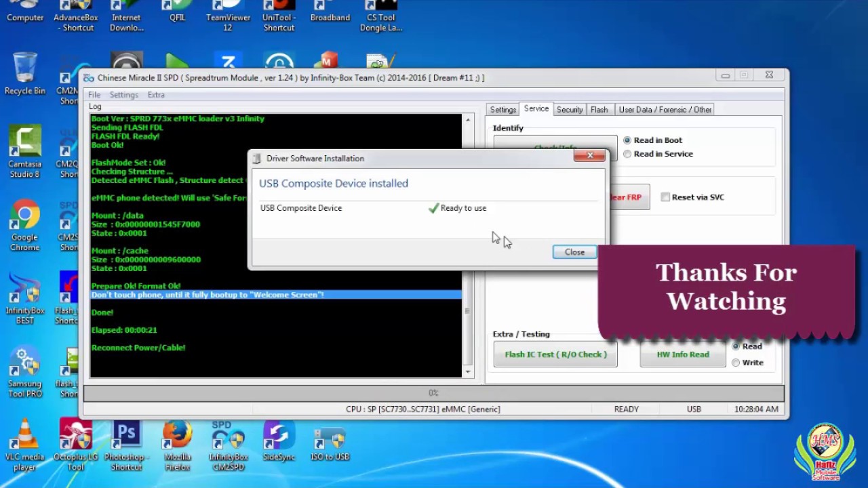Launch VLC media player icon

(25, 445)
